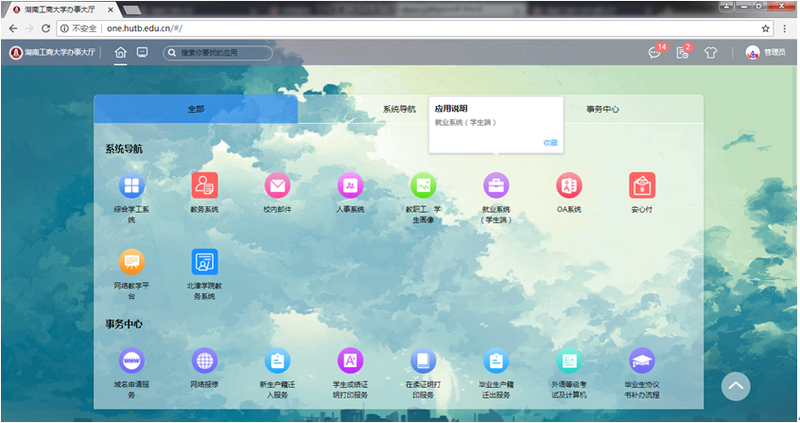Image resolution: width=800 pixels, height=423 pixels.
Task: Open the 网络教学平台 icon
Action: (x=132, y=262)
